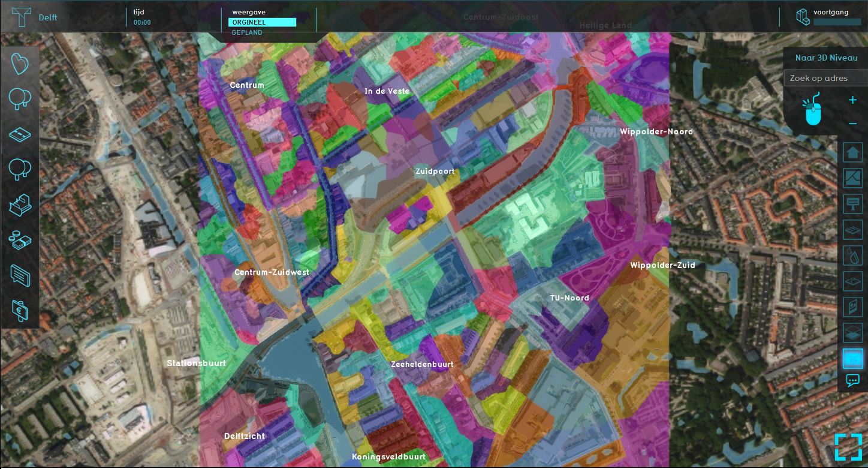This screenshot has height=469, width=868.
Task: Select the water droplet overlay icon
Action: pos(852,255)
